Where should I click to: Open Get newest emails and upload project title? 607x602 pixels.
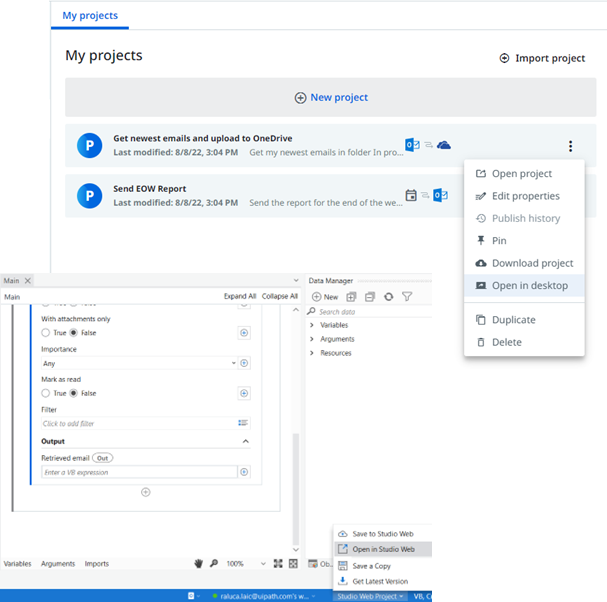[x=202, y=139]
